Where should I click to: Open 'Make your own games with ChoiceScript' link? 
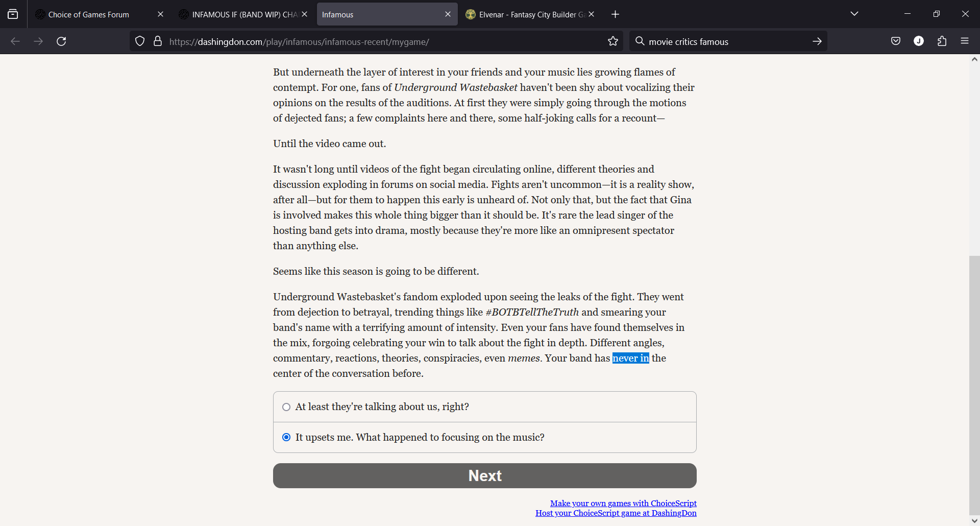pos(623,504)
